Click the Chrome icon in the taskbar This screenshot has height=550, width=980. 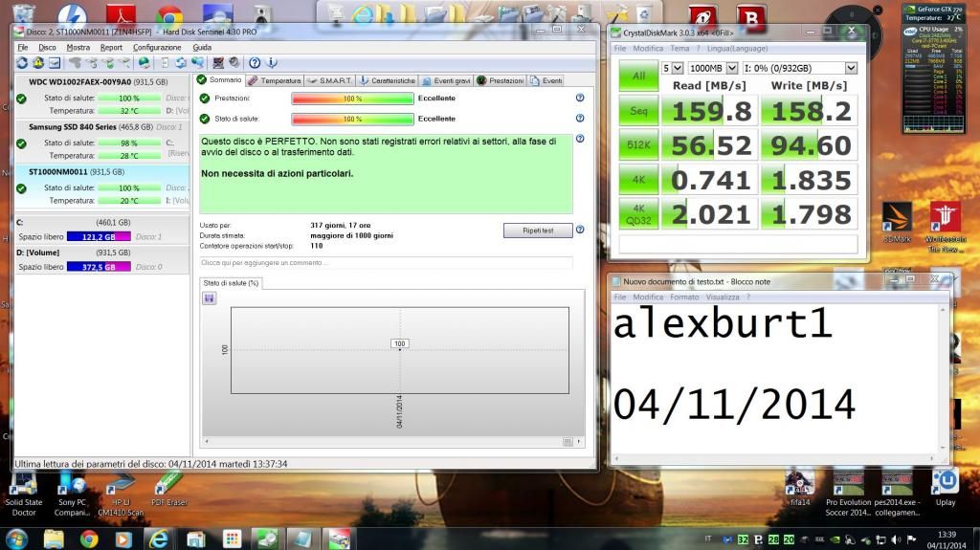click(89, 539)
